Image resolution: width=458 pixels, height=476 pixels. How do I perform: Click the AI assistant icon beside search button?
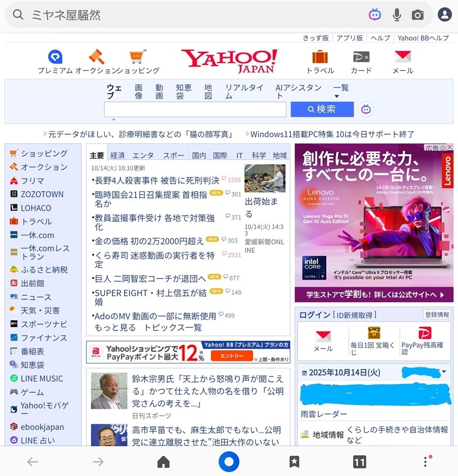tap(366, 109)
